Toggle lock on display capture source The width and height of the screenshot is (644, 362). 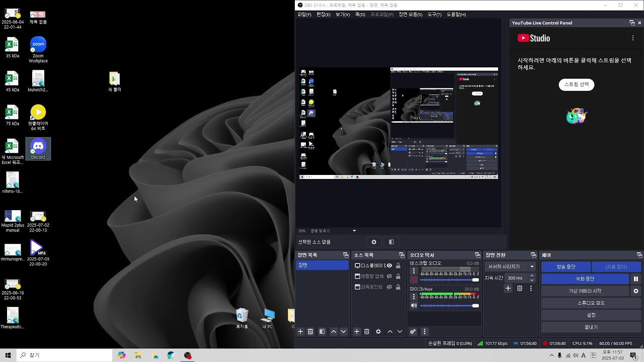tap(398, 265)
